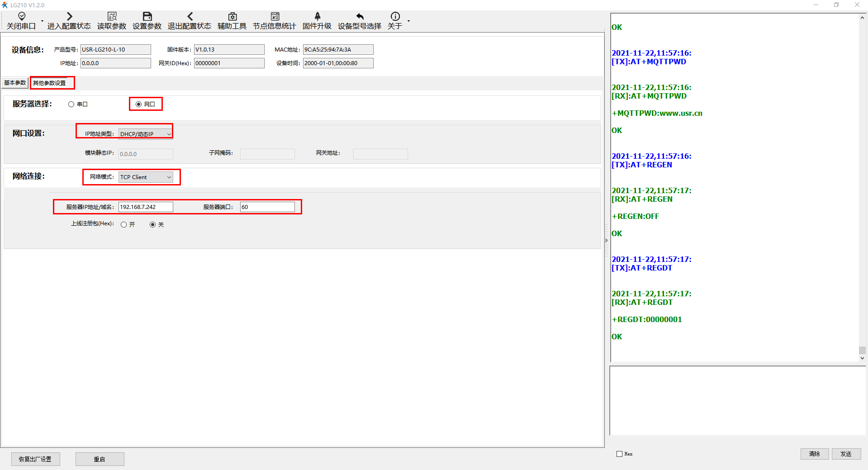Open 节点信息统计 statistics icon
Image resolution: width=868 pixels, height=470 pixels.
tap(275, 17)
